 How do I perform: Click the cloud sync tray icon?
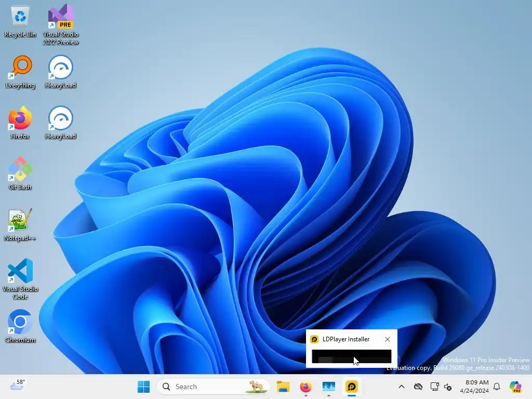click(x=418, y=387)
